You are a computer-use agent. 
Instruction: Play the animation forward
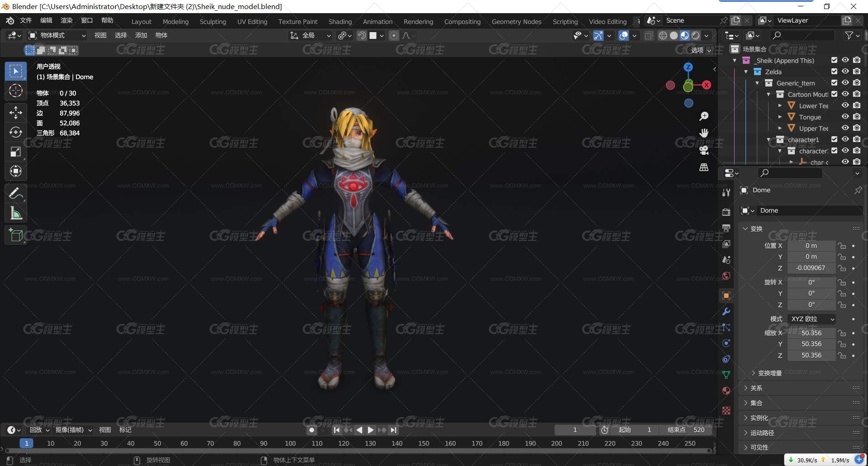click(370, 430)
